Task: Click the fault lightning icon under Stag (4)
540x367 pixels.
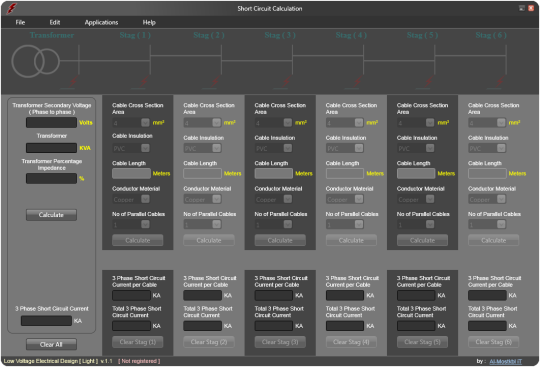Action: pos(358,82)
